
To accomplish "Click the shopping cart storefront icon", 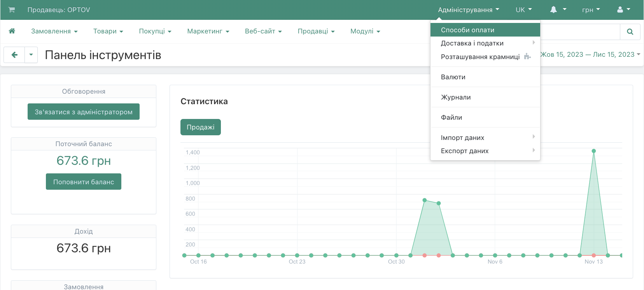I will point(12,10).
